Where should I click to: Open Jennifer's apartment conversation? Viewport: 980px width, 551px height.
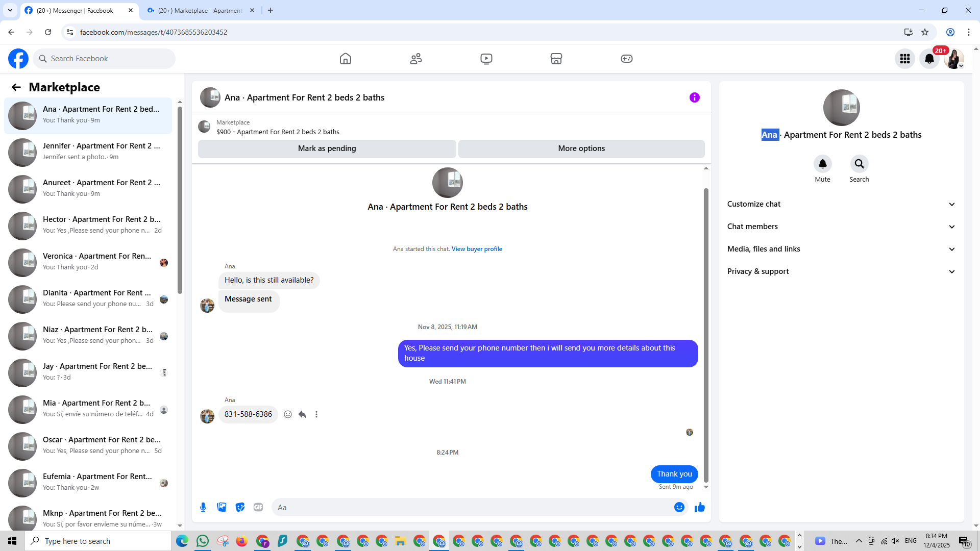click(88, 152)
